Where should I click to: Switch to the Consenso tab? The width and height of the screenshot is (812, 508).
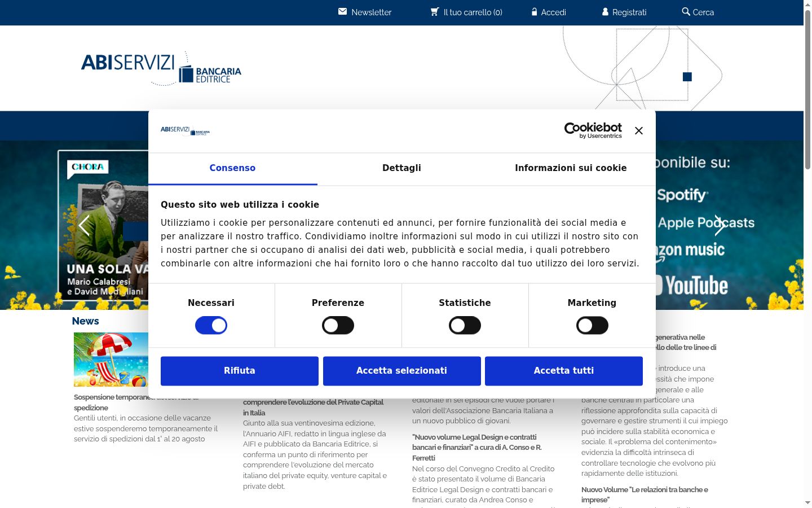tap(232, 168)
